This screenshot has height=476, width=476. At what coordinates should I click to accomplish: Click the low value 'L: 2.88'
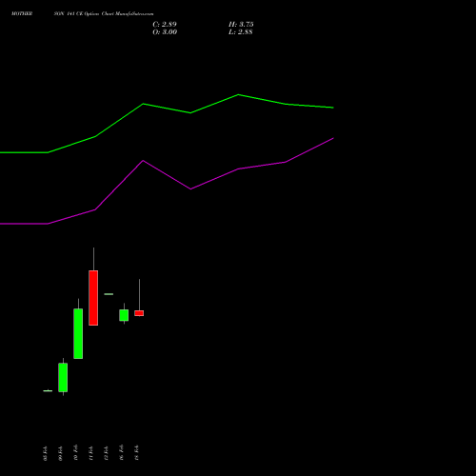[x=241, y=31]
